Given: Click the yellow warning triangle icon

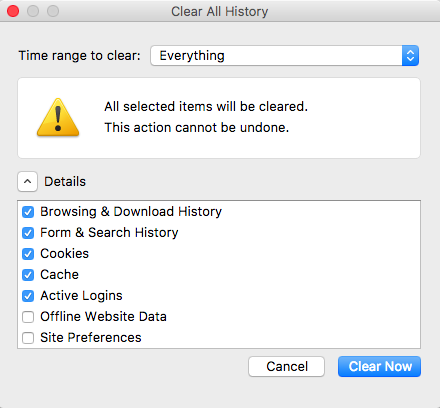Looking at the screenshot, I should click(x=58, y=118).
